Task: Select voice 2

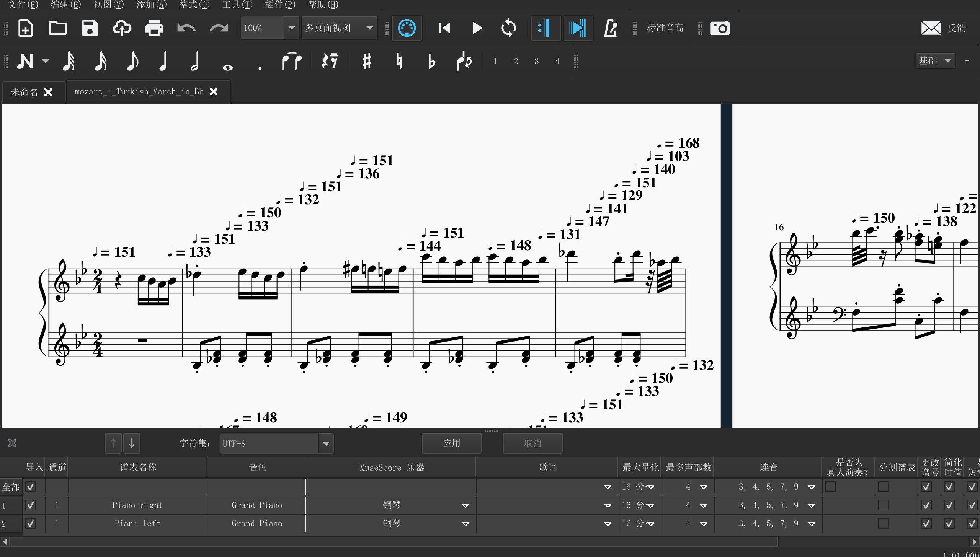Action: point(516,61)
